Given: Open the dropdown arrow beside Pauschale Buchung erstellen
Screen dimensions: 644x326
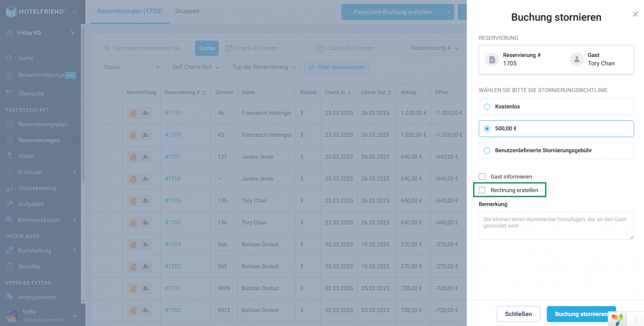Looking at the screenshot, I should click(449, 12).
